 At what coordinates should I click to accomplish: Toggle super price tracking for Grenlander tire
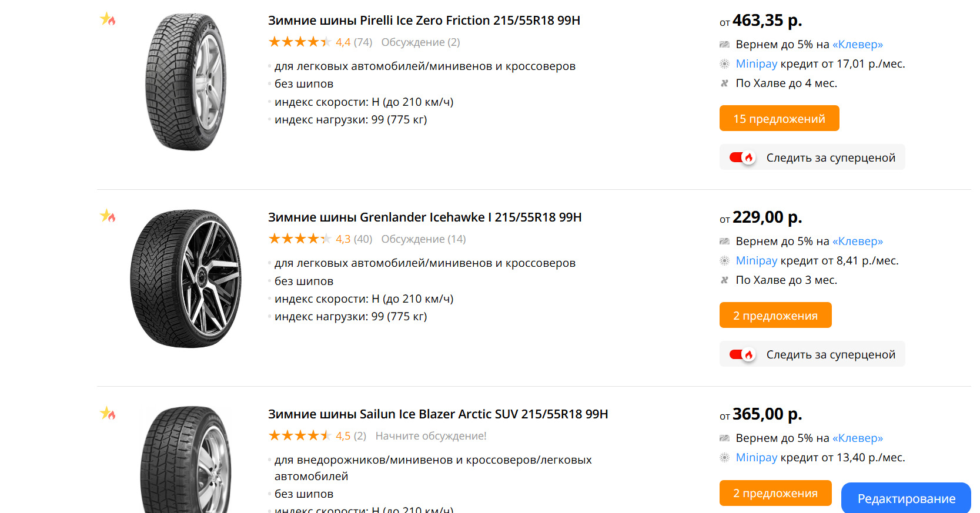coord(742,354)
